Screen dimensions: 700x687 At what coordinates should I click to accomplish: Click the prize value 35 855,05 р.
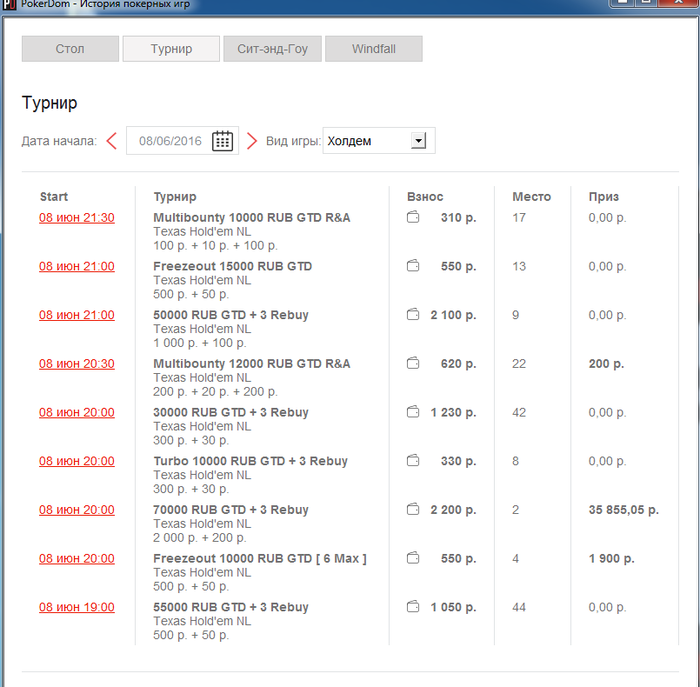point(624,510)
